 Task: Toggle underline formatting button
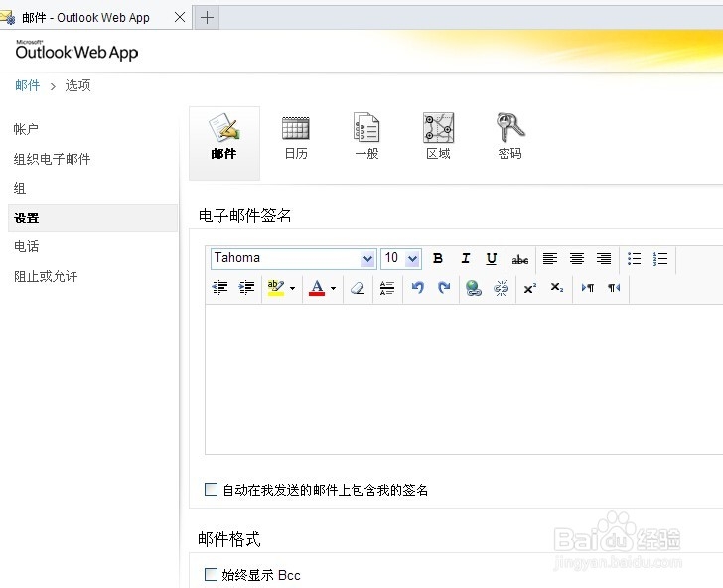point(491,258)
